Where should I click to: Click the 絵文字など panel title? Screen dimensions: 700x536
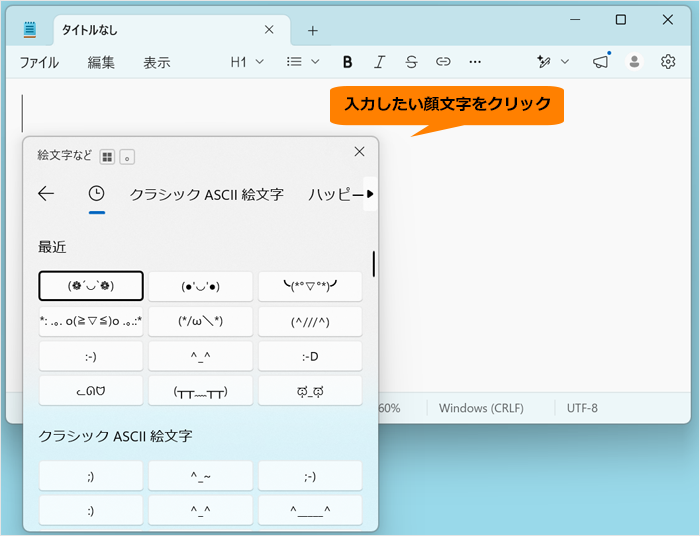64,155
